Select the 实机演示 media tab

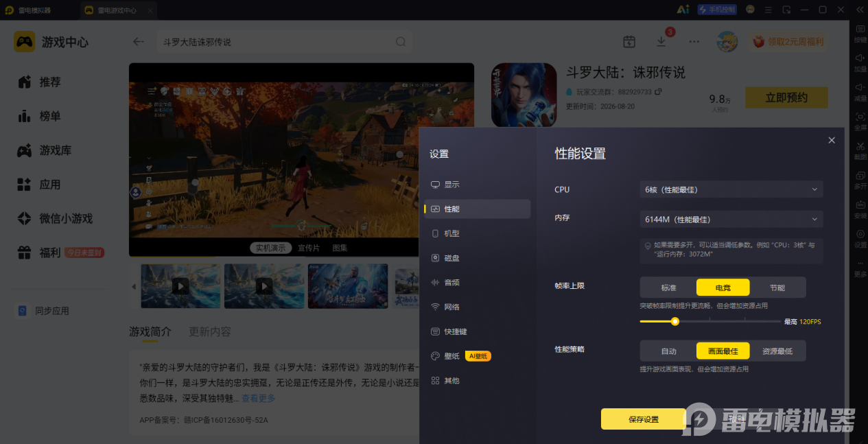point(271,248)
